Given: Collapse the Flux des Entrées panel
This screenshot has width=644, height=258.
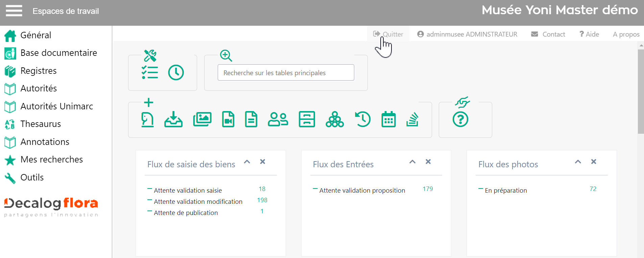Looking at the screenshot, I should pyautogui.click(x=412, y=162).
